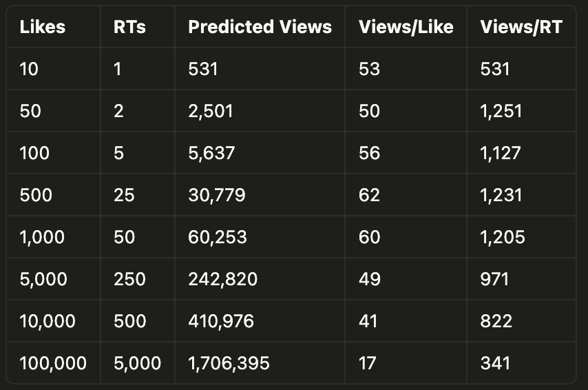Click the 100,000 likes cell
The image size is (588, 390).
coord(53,363)
